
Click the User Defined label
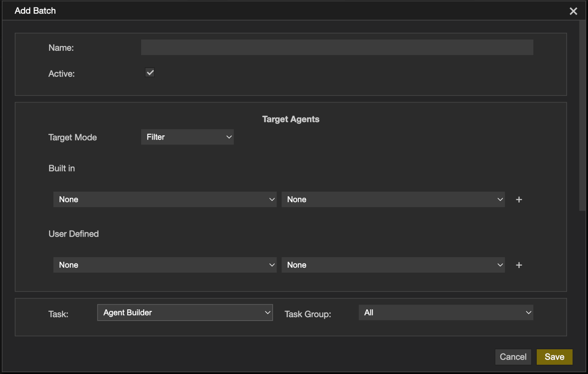73,234
